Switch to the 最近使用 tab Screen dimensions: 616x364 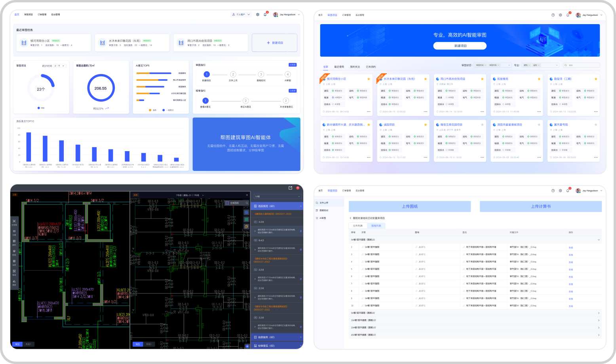(x=339, y=67)
